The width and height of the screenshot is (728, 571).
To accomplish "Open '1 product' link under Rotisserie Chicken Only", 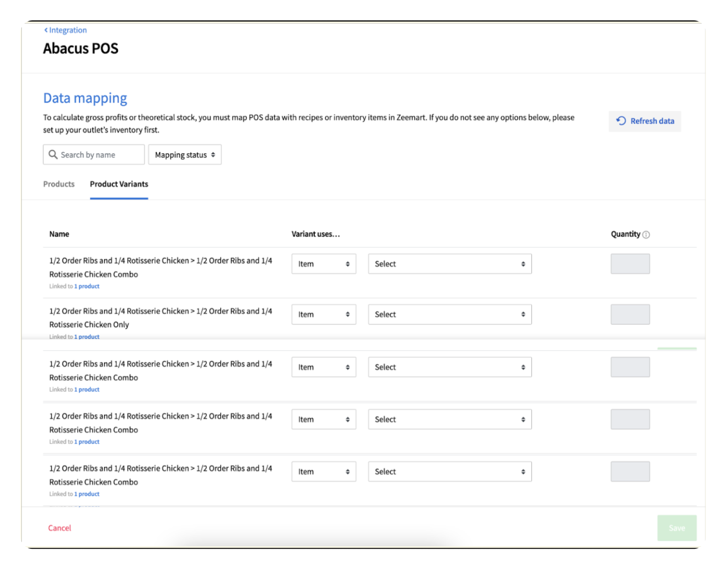I will pos(87,337).
